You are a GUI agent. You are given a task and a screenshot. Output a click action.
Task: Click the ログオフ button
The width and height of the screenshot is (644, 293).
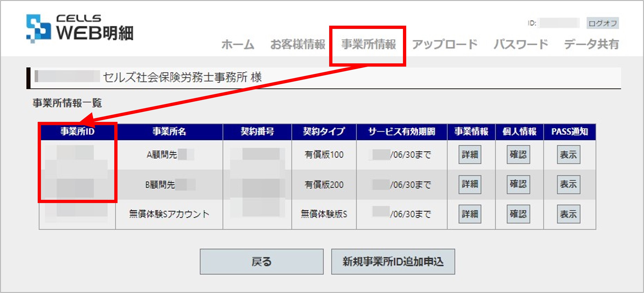pos(603,23)
